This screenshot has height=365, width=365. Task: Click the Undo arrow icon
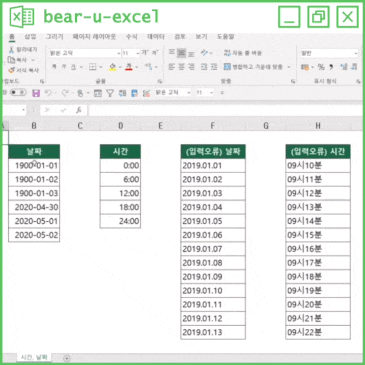(x=49, y=93)
